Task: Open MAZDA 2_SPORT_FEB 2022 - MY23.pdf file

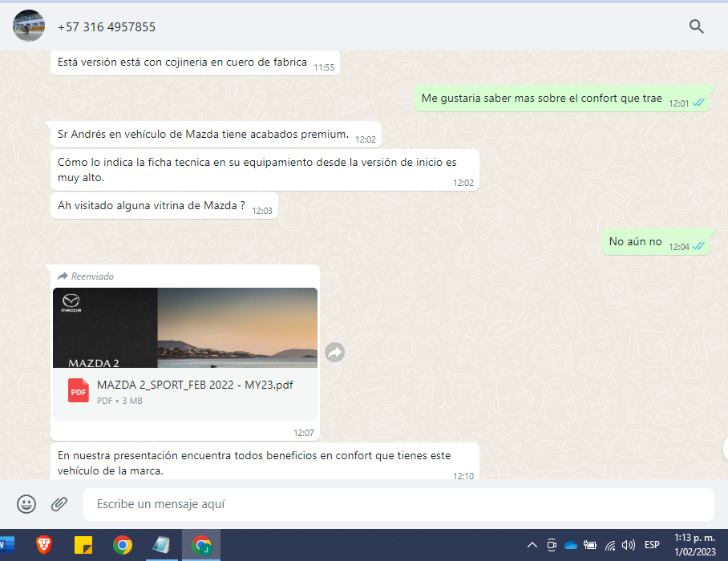Action: click(x=195, y=385)
